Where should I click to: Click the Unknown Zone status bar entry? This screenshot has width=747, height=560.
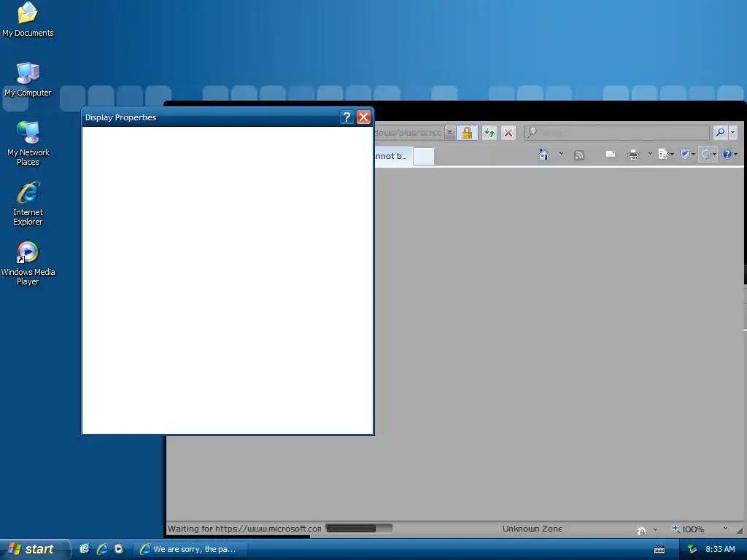point(532,529)
